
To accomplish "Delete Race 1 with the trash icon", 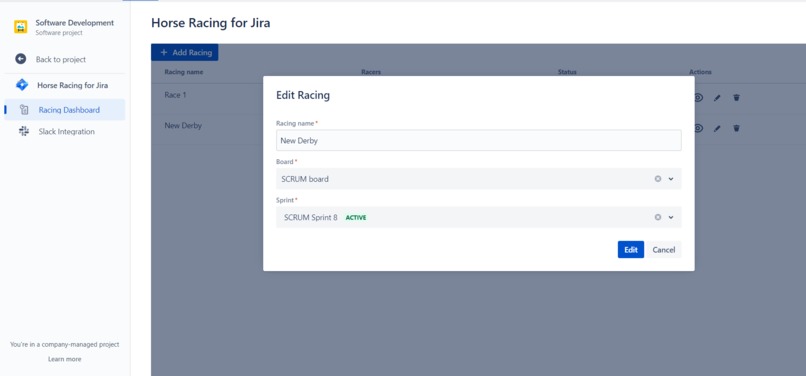I will (736, 97).
